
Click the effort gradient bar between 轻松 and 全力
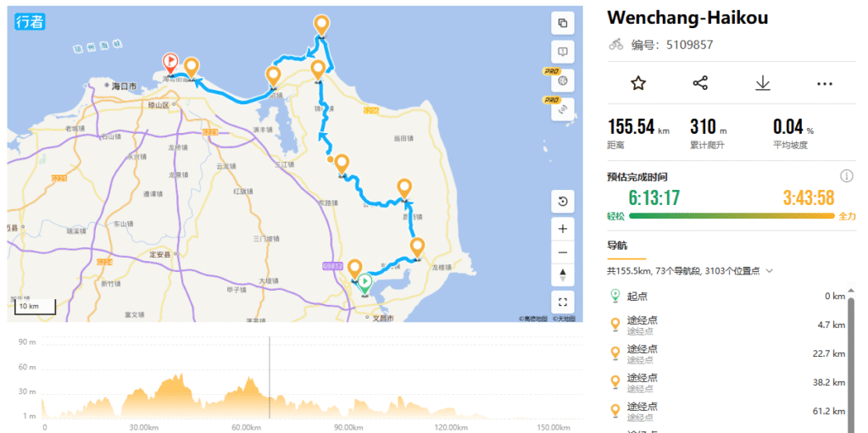731,216
